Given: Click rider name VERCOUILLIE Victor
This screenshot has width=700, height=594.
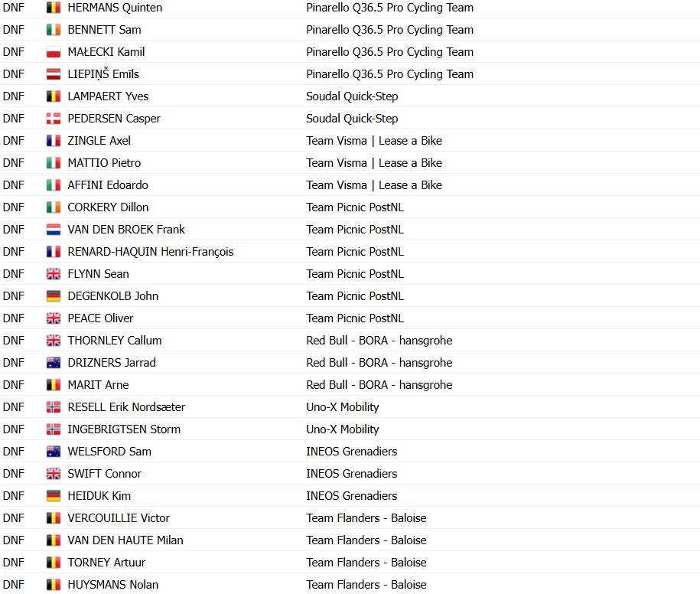Looking at the screenshot, I should tap(119, 518).
